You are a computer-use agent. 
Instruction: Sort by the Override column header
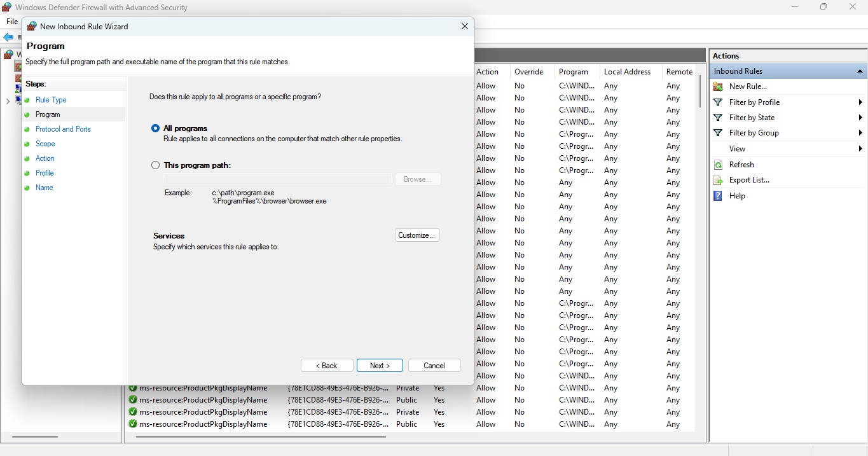click(529, 72)
